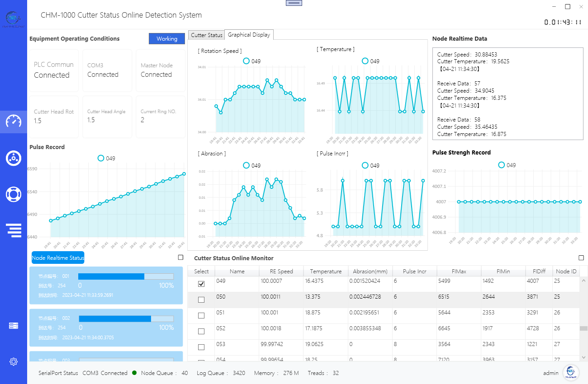Click the Node Queue 40 status entry
Screen dimensions: 588x384
coord(164,373)
